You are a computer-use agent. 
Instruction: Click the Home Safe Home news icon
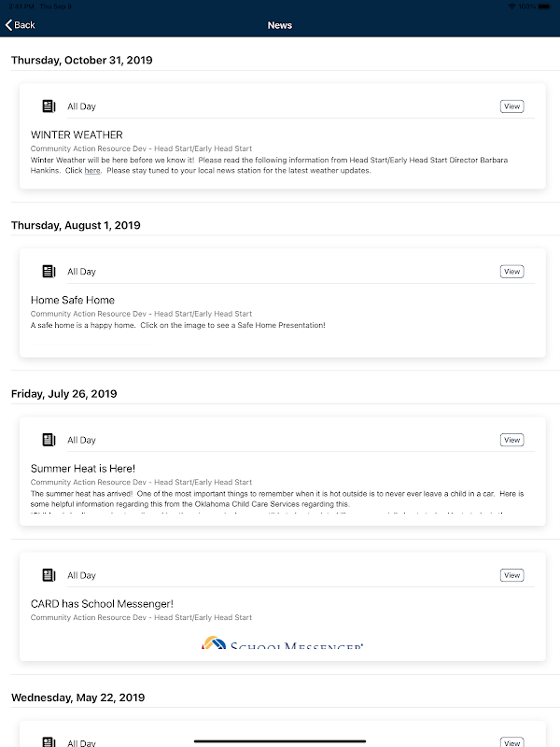49,272
